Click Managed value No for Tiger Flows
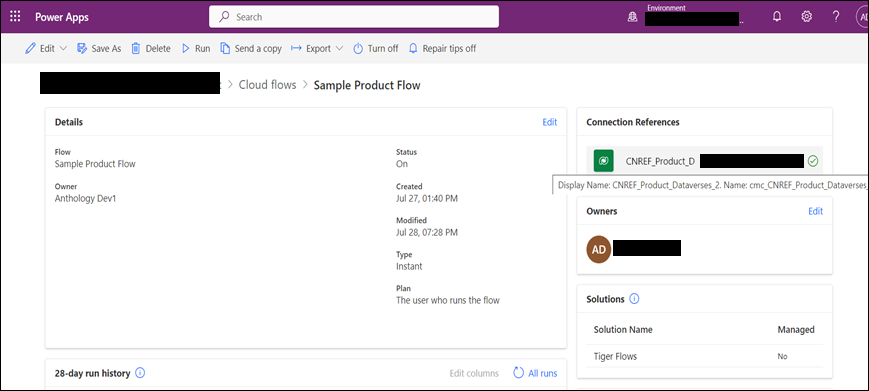Image resolution: width=869 pixels, height=391 pixels. 783,357
